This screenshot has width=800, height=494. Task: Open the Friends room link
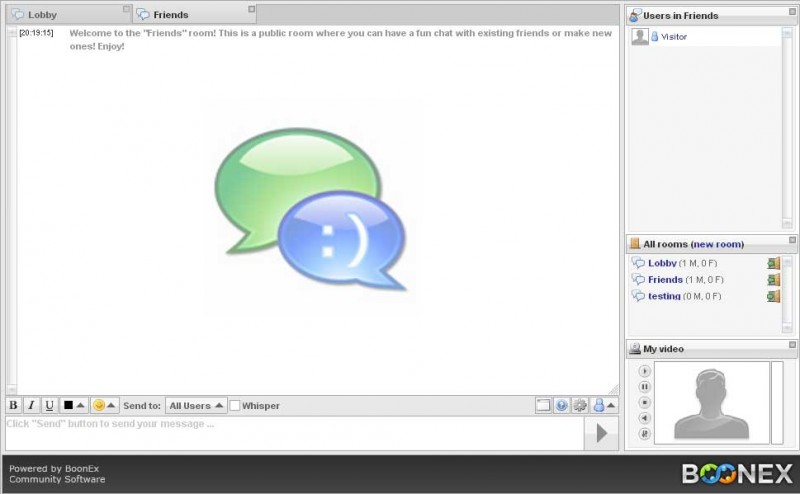tap(665, 280)
